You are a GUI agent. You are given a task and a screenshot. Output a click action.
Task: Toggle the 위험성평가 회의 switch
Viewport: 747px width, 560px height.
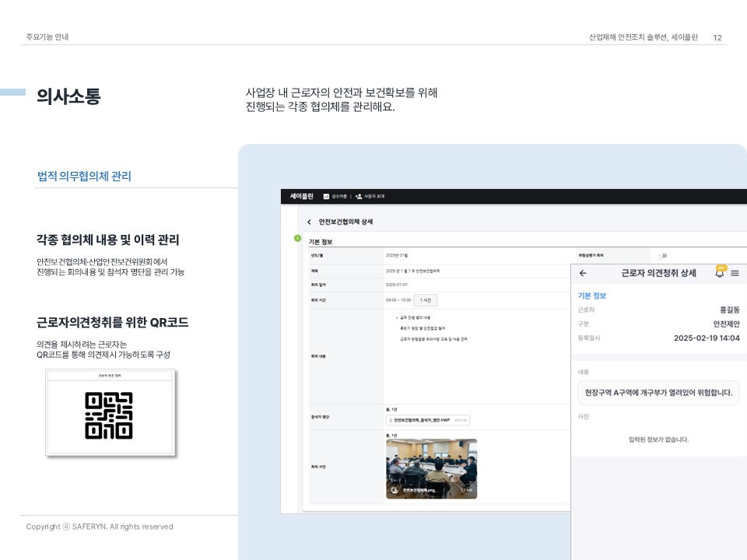(x=662, y=255)
